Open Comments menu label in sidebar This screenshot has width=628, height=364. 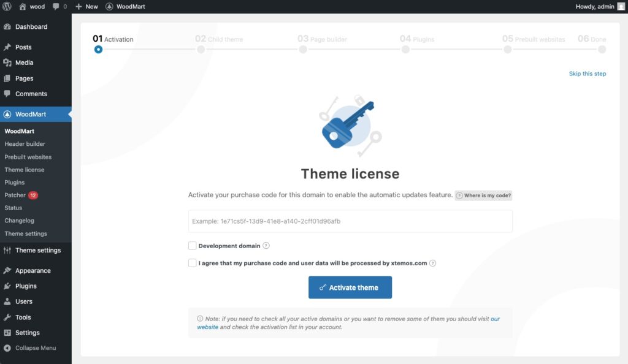click(x=31, y=94)
